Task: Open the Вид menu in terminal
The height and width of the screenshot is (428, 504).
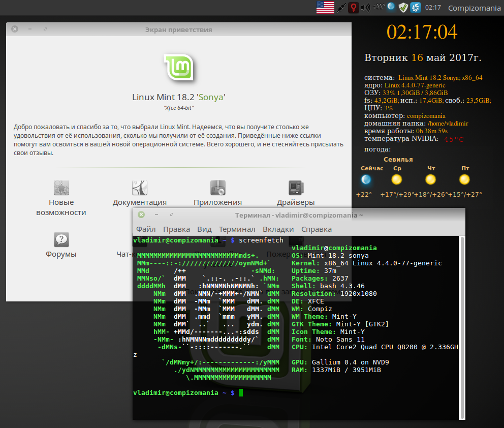Action: (204, 229)
